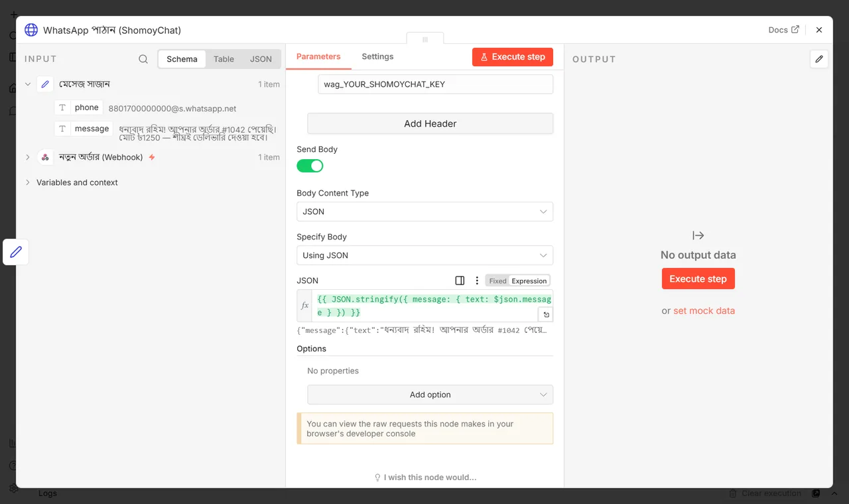Click the drag handle above the parameters panel
849x504 pixels.
[x=425, y=39]
